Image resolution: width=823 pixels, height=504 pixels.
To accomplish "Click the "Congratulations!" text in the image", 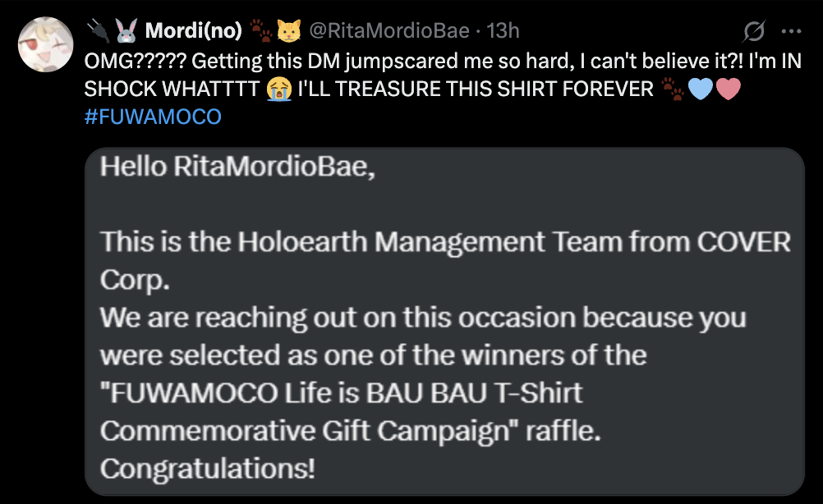I will (208, 469).
